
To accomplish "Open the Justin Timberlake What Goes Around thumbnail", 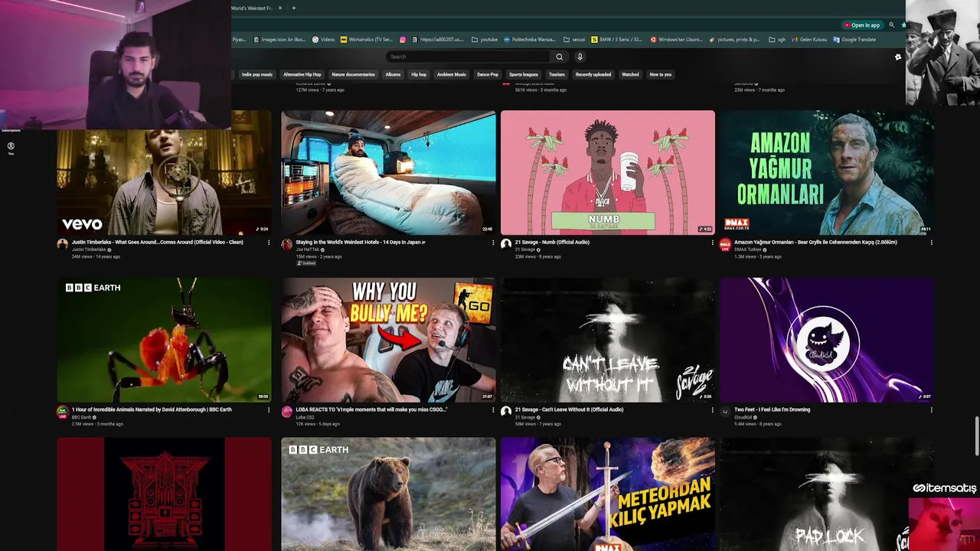I will [164, 173].
